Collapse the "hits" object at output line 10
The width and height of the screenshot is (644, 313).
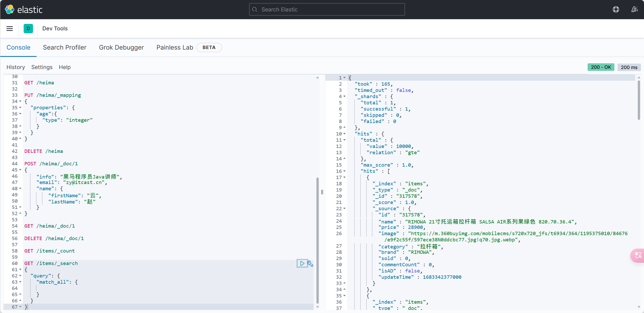(344, 134)
